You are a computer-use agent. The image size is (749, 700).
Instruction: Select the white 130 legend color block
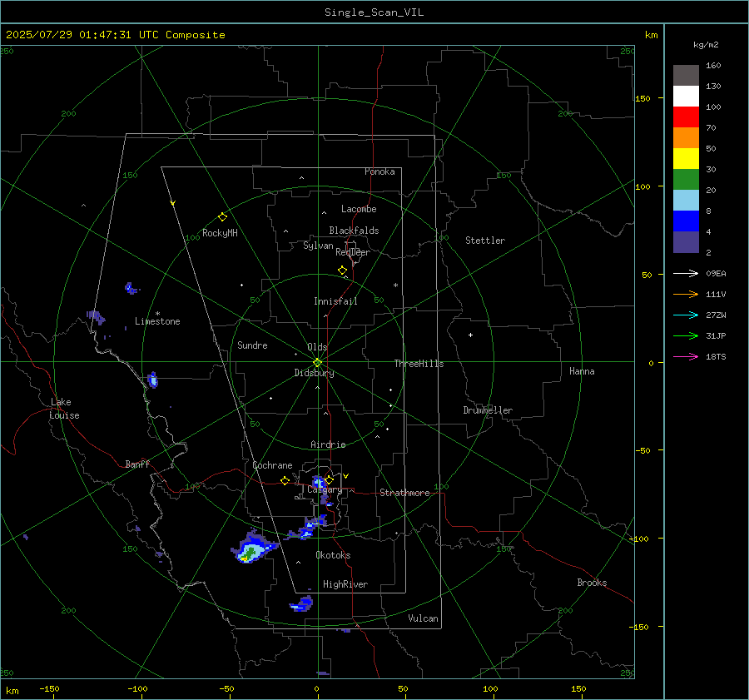point(686,97)
